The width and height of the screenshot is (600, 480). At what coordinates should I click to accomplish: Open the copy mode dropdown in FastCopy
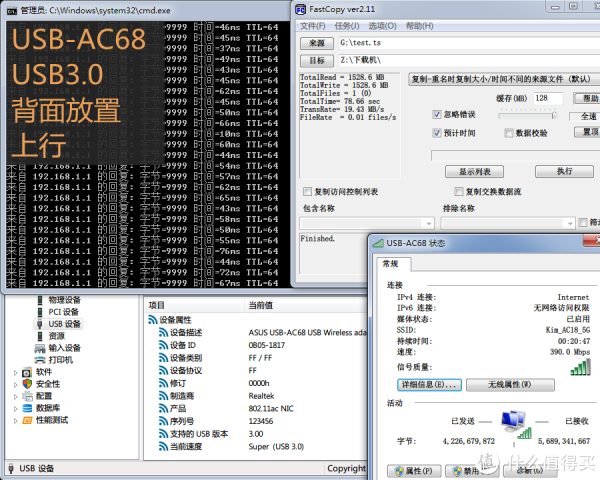pos(504,79)
